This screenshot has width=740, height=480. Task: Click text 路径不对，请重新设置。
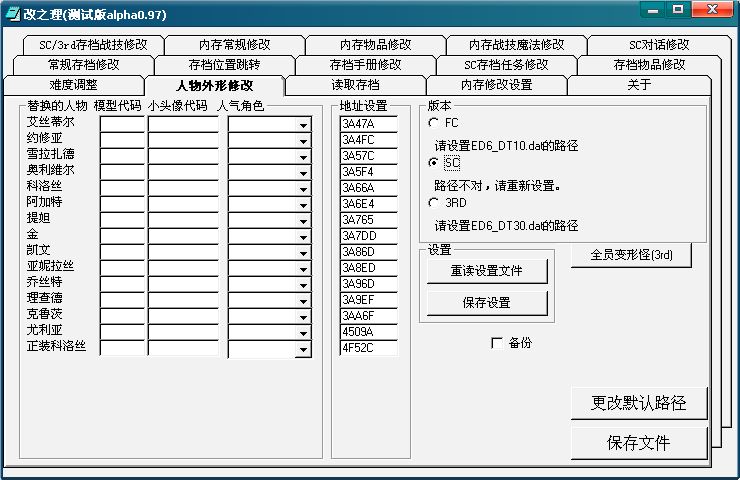pos(498,186)
